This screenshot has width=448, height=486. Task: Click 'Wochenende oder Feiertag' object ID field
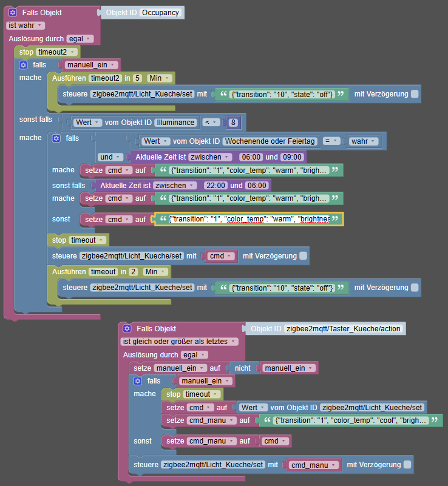[x=270, y=141]
